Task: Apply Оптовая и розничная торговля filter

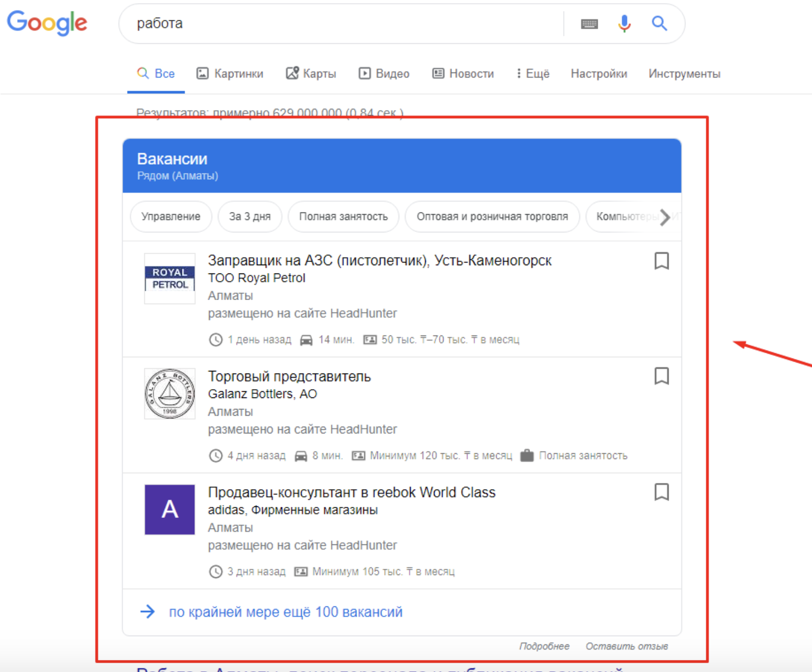Action: pyautogui.click(x=492, y=216)
